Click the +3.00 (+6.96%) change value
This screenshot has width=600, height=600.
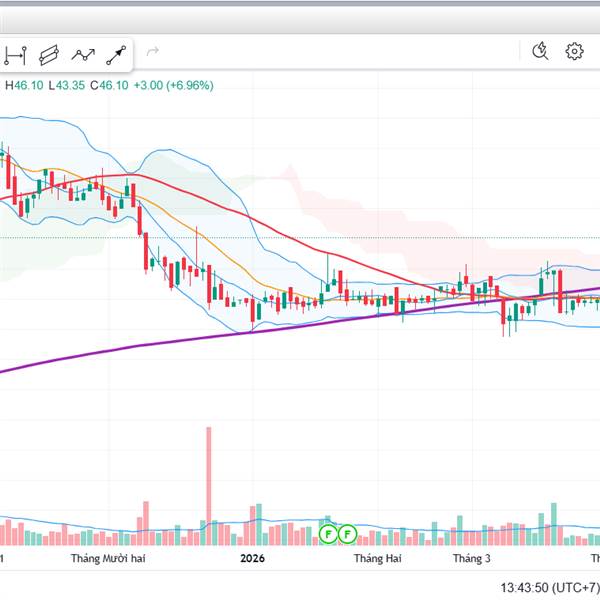(173, 85)
